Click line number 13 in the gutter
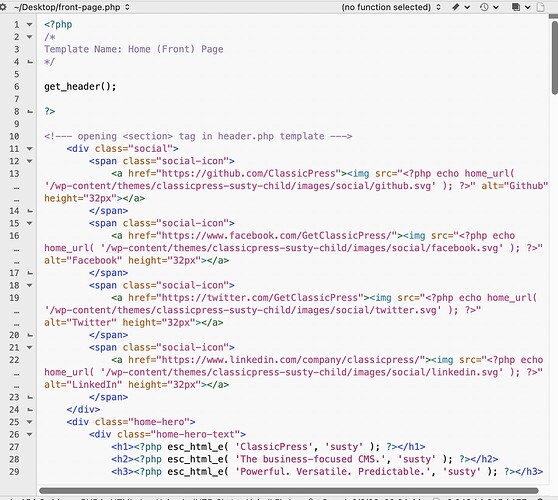The width and height of the screenshot is (558, 500). [x=14, y=174]
